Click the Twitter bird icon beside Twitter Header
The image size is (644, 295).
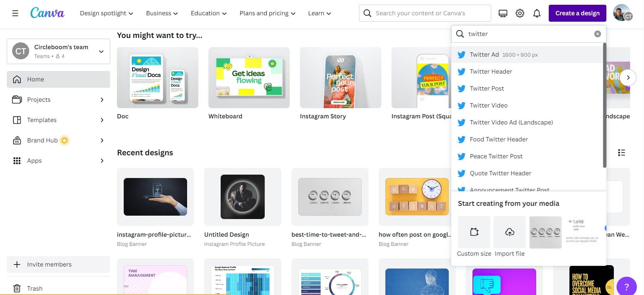[461, 72]
